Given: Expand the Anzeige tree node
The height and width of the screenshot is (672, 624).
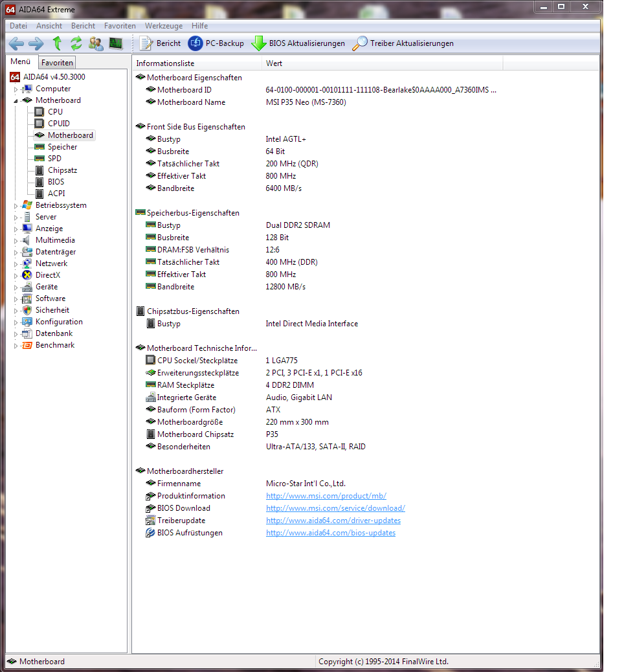Looking at the screenshot, I should 16,229.
